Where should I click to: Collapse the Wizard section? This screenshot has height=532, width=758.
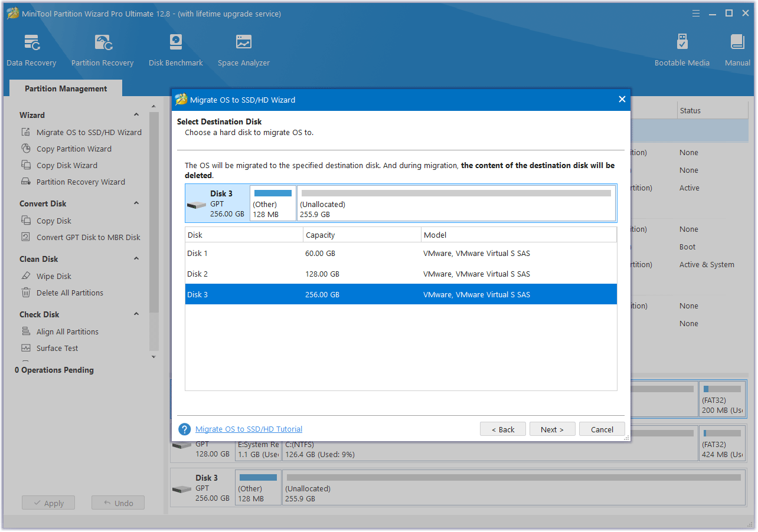136,115
